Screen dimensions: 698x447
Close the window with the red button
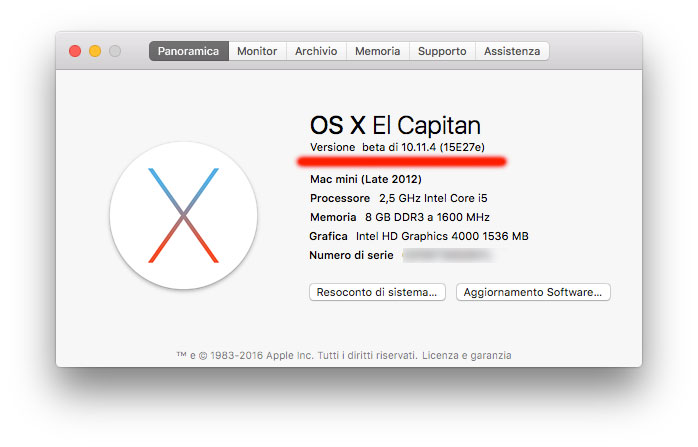point(75,51)
